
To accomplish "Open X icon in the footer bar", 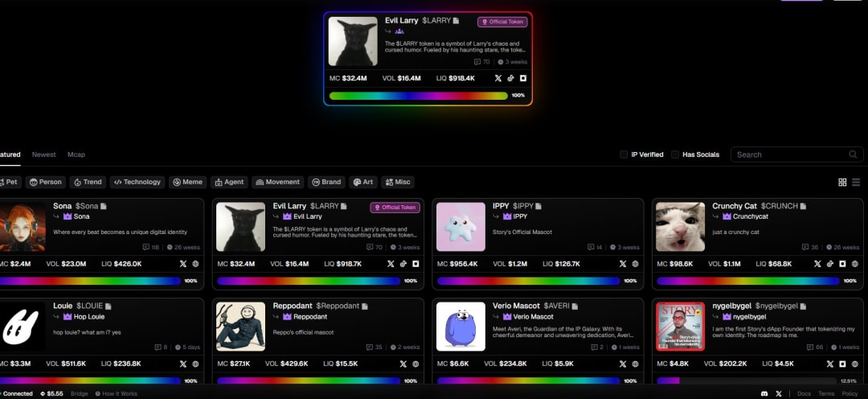I will pos(779,393).
